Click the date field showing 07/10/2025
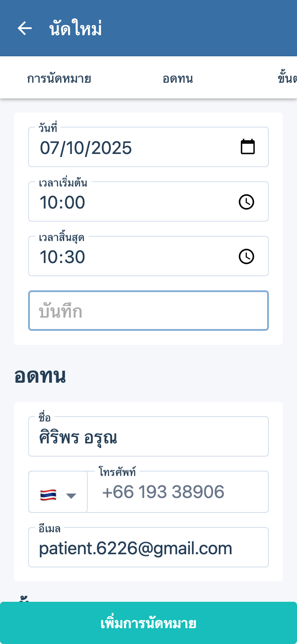Image resolution: width=297 pixels, height=644 pixels. click(132, 148)
